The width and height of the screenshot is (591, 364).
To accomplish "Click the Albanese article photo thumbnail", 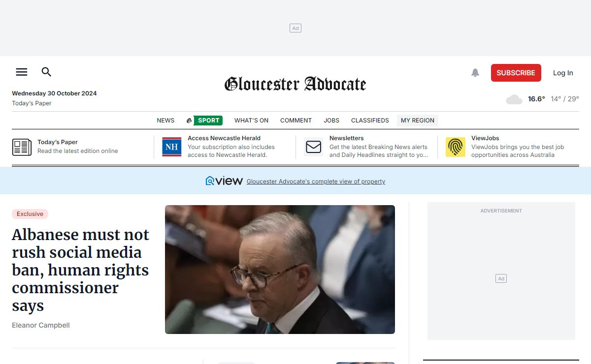I will pyautogui.click(x=280, y=270).
